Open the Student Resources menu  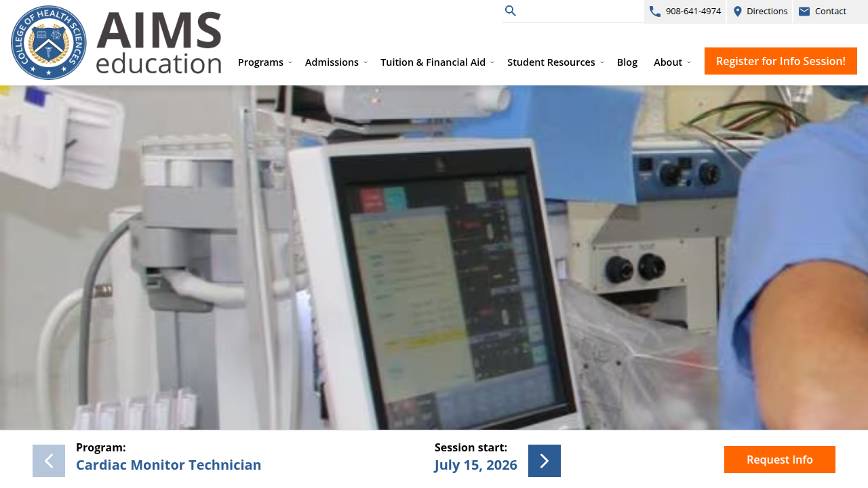click(x=555, y=62)
